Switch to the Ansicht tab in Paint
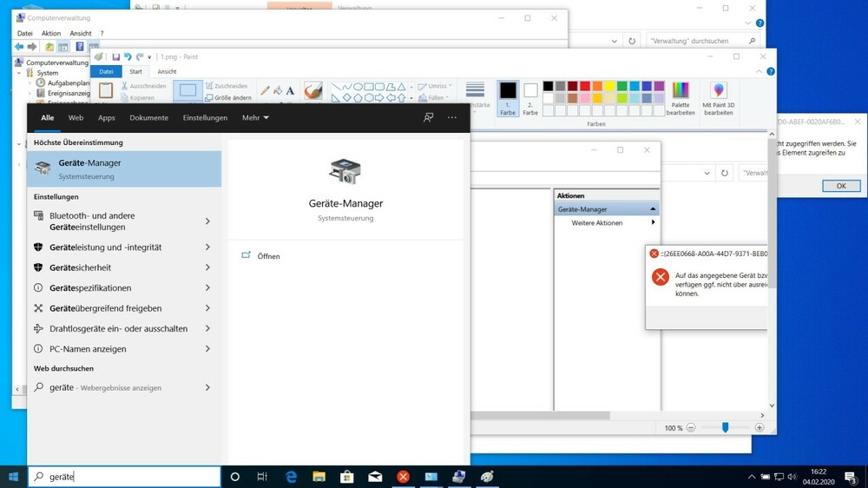The height and width of the screenshot is (488, 868). pyautogui.click(x=167, y=72)
